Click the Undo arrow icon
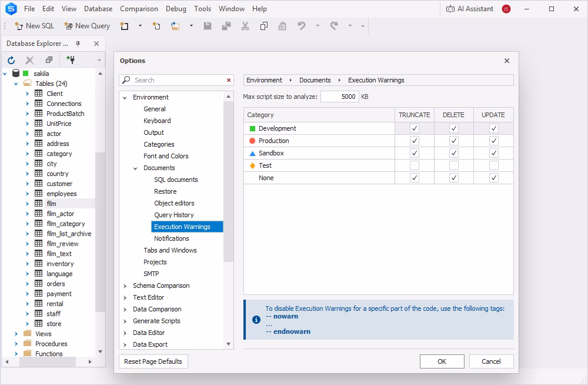The height and width of the screenshot is (385, 588). coord(302,25)
